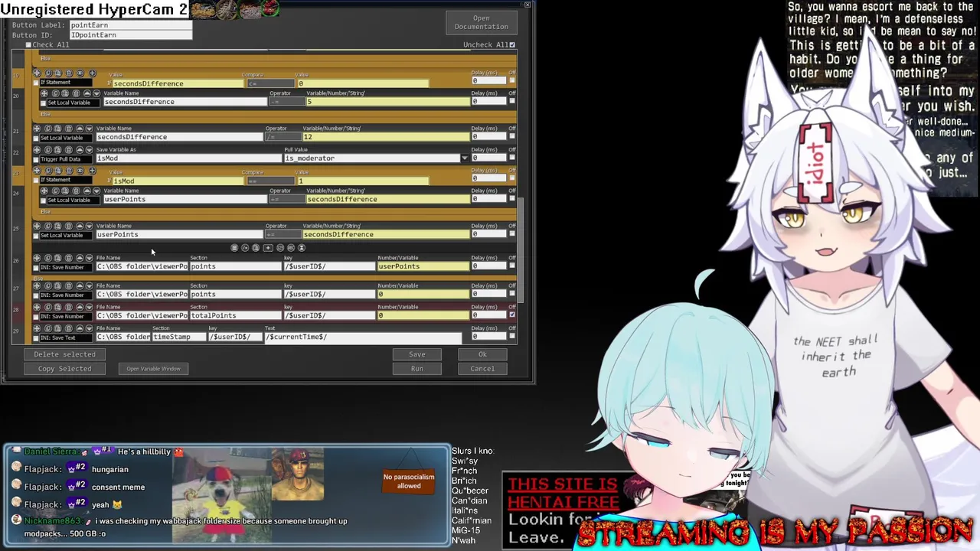Open the Compare dropdown on row 19 secondsDifference
Image resolution: width=980 pixels, height=551 pixels.
[269, 83]
